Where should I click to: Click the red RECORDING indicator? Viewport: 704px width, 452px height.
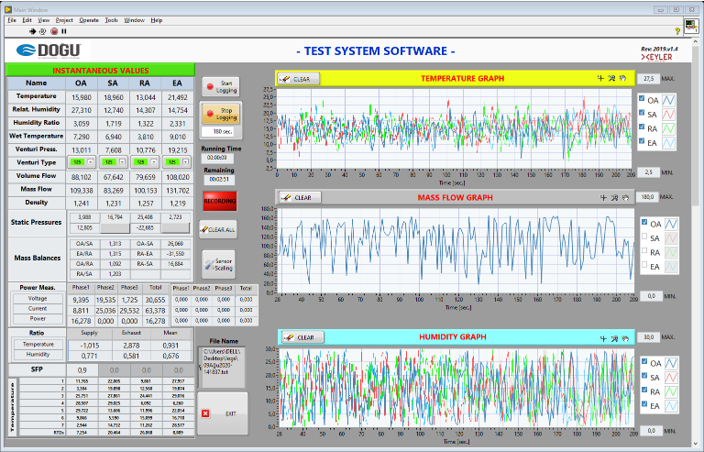click(x=220, y=201)
